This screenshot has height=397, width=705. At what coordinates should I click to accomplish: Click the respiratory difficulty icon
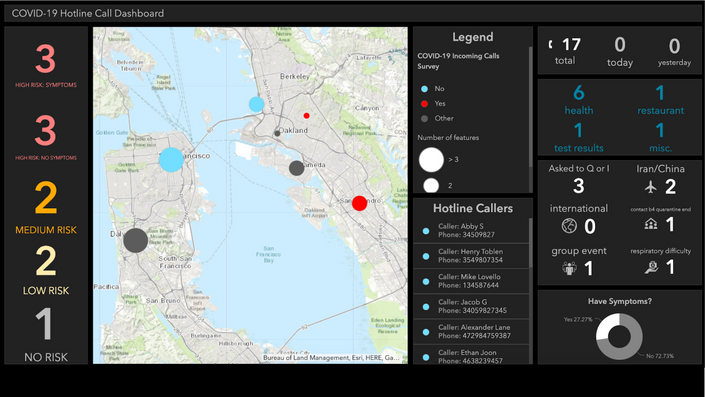[651, 268]
